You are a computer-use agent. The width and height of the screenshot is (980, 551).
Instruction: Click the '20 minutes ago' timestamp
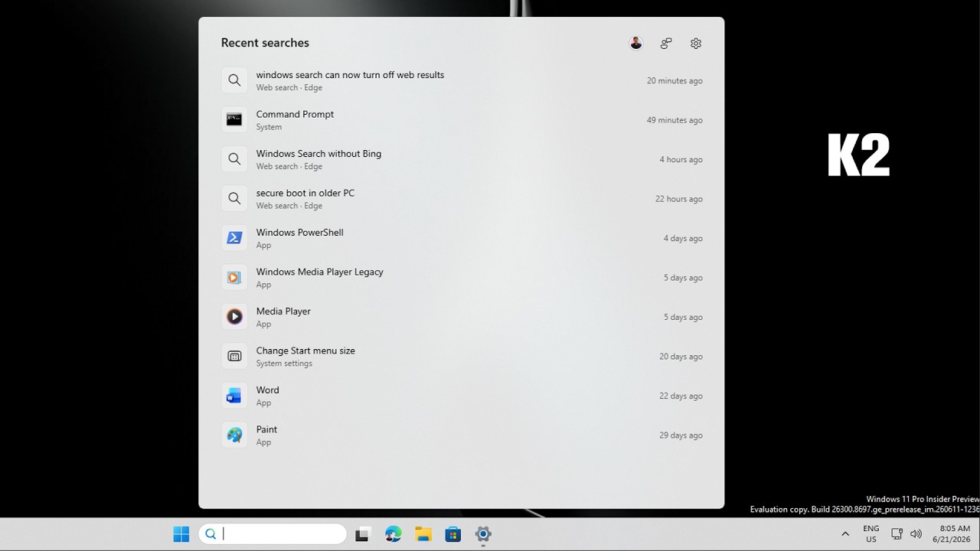(x=675, y=80)
